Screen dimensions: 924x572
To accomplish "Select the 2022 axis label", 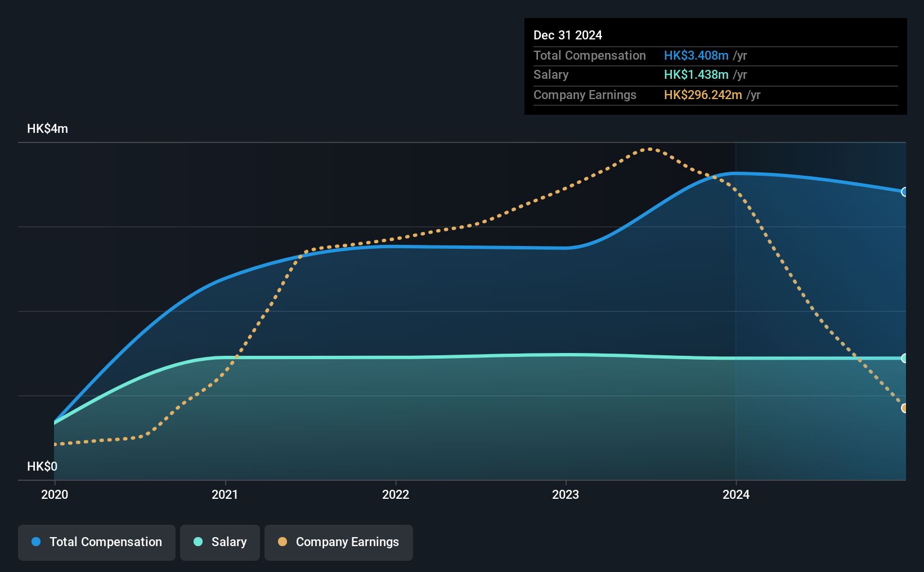I will (x=396, y=494).
